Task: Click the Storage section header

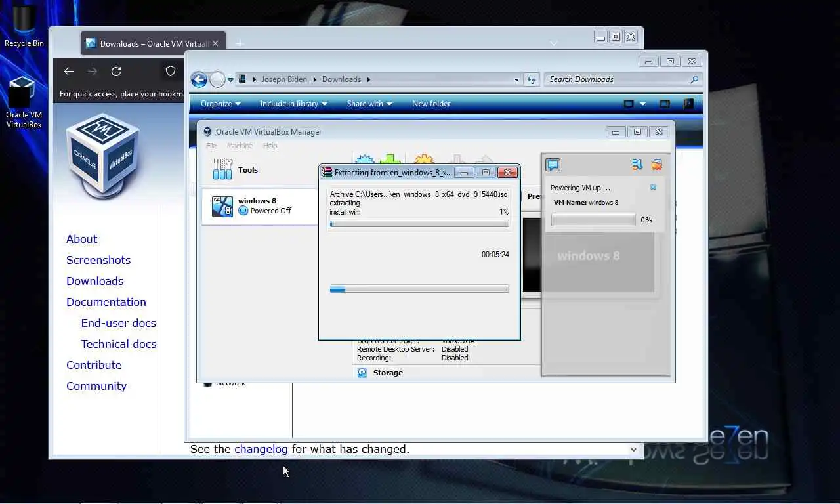Action: coord(388,373)
